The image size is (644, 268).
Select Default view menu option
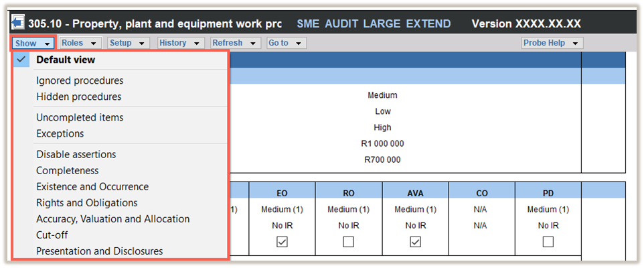66,60
